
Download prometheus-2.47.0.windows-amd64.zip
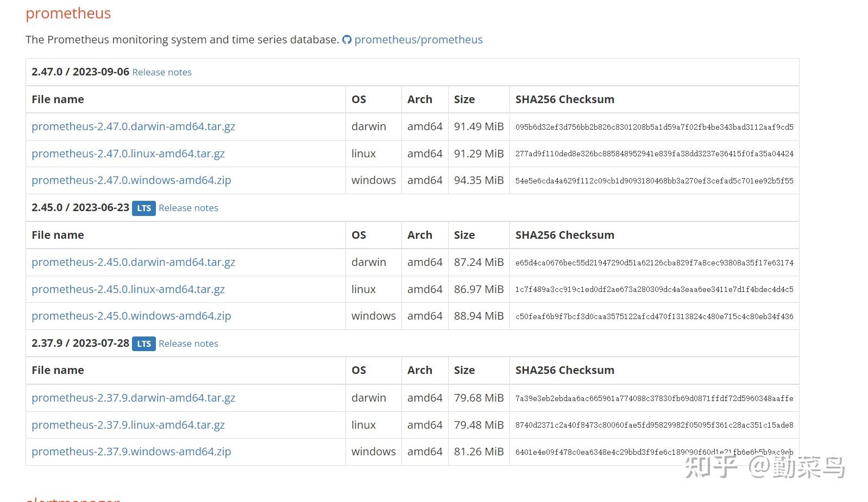click(x=131, y=180)
